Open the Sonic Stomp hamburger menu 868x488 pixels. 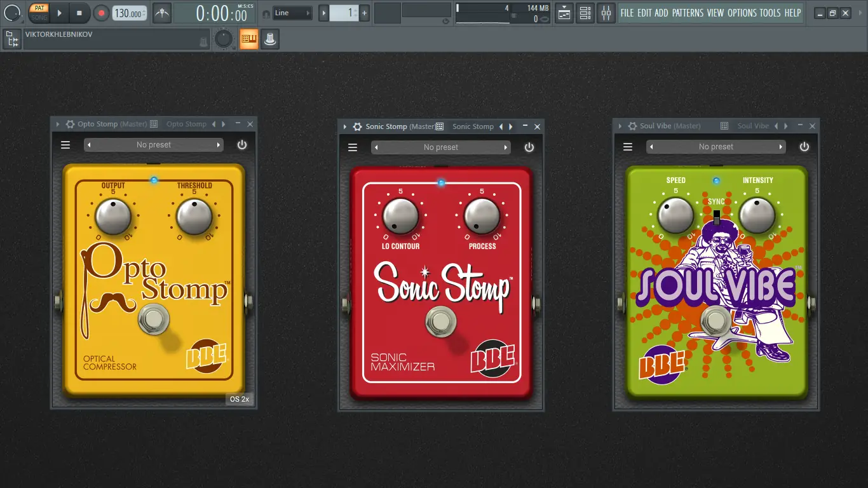(353, 147)
